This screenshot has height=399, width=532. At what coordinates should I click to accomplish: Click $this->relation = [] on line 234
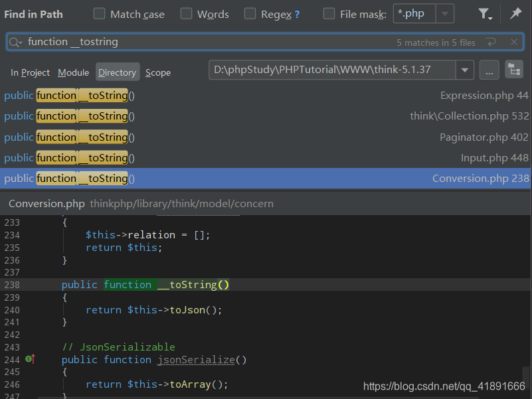[147, 235]
